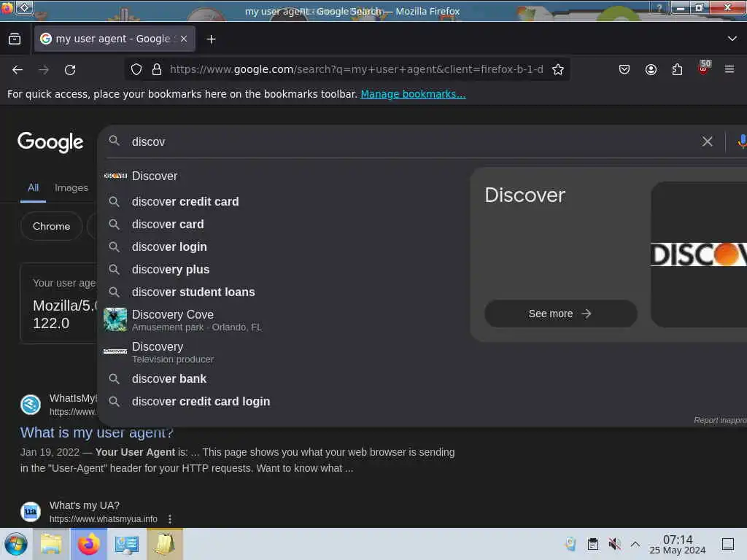Click the Discovery Cove thumbnail image
Screen dimensions: 747x560
115,319
